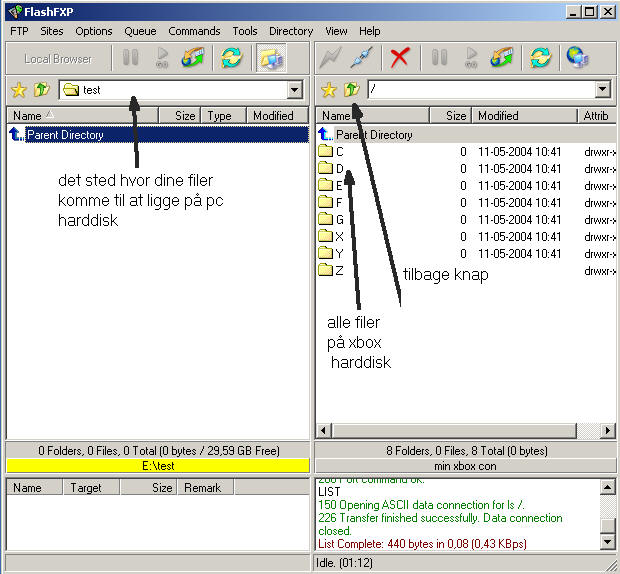Screen dimensions: 620x574
Task: Abort with the red X icon
Action: 400,58
